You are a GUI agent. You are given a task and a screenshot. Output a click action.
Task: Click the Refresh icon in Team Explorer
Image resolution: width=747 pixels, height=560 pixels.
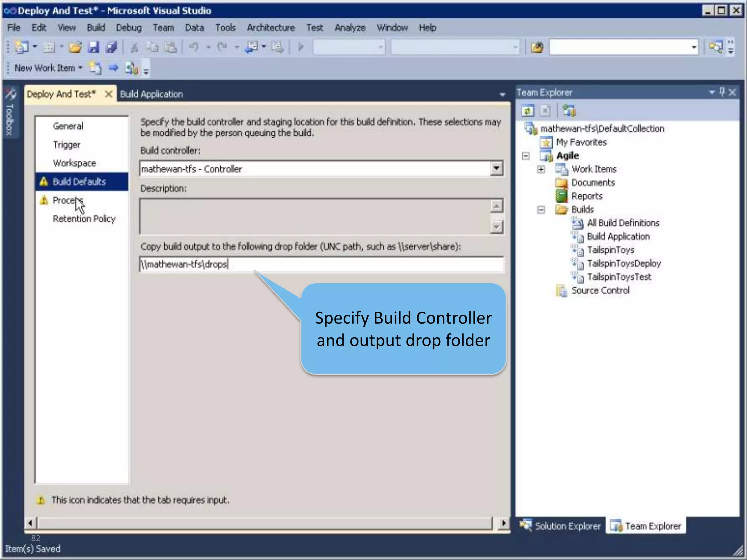tap(527, 110)
